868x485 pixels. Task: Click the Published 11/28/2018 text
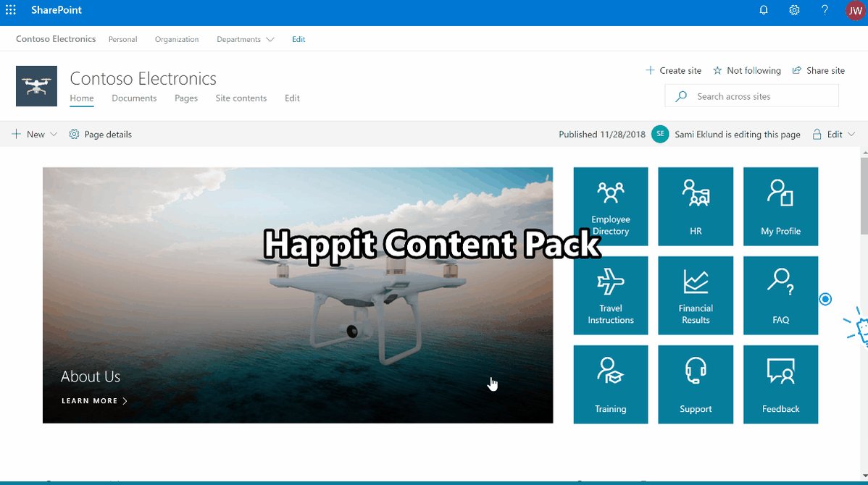coord(602,135)
